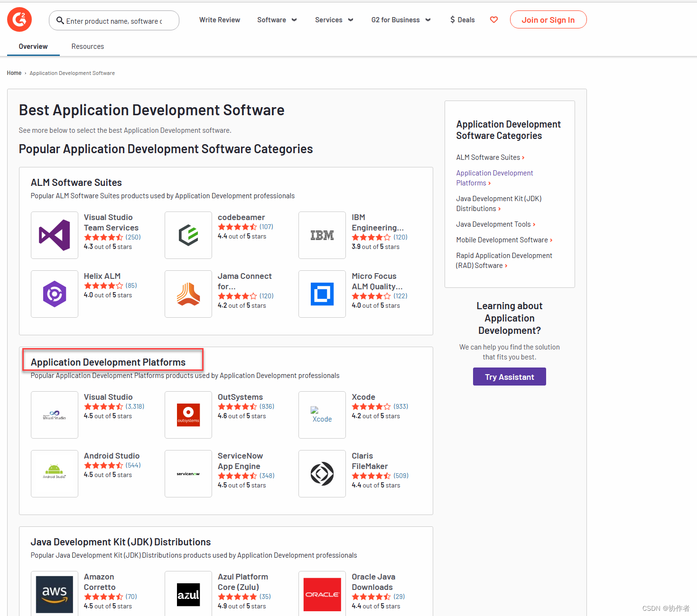View the (936) OutSystems reviews
The width and height of the screenshot is (697, 616).
point(267,406)
